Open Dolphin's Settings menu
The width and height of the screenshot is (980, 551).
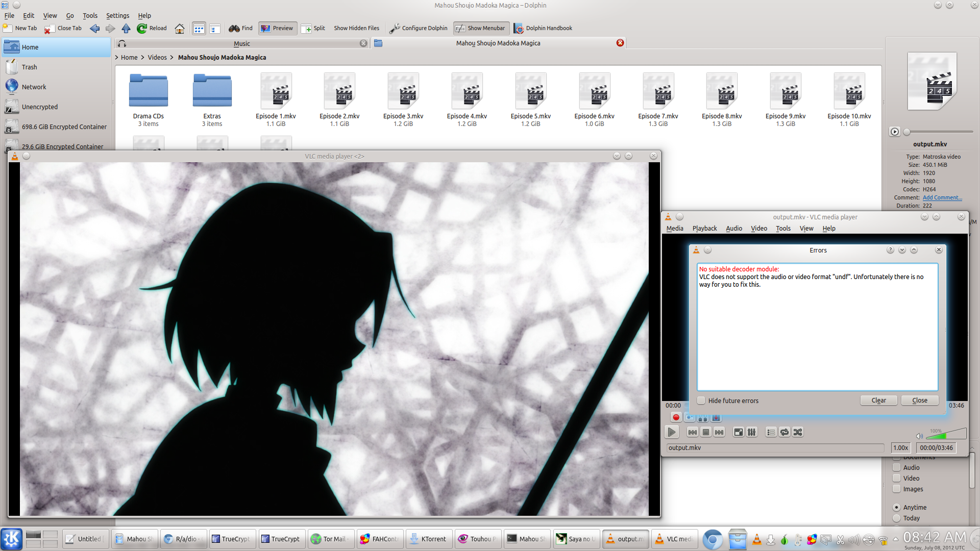(x=117, y=15)
